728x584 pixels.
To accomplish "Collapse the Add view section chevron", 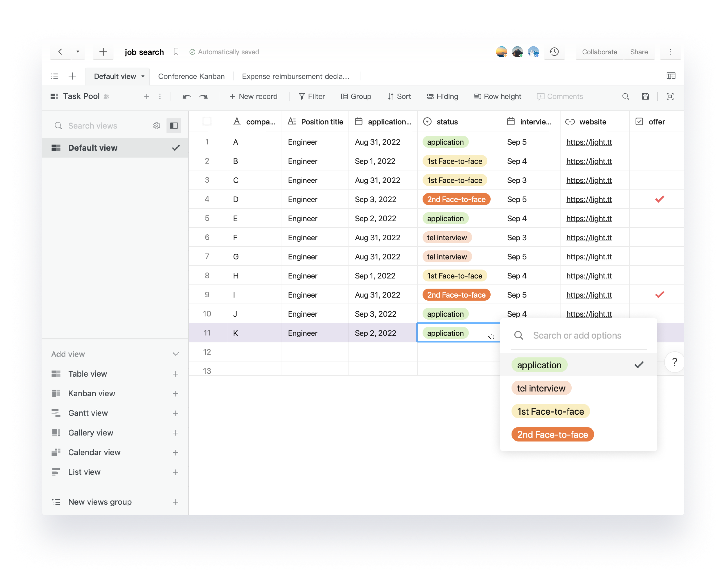I will (x=175, y=354).
